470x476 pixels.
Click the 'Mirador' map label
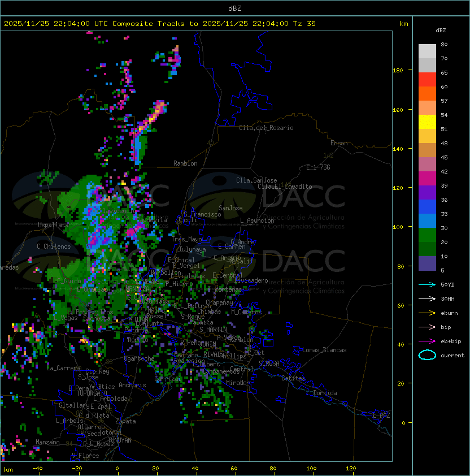(238, 383)
